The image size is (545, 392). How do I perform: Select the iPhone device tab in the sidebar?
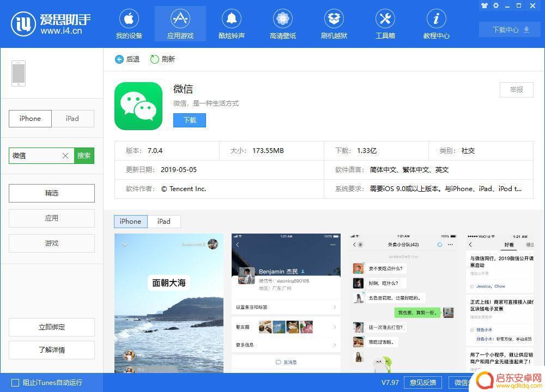(30, 119)
